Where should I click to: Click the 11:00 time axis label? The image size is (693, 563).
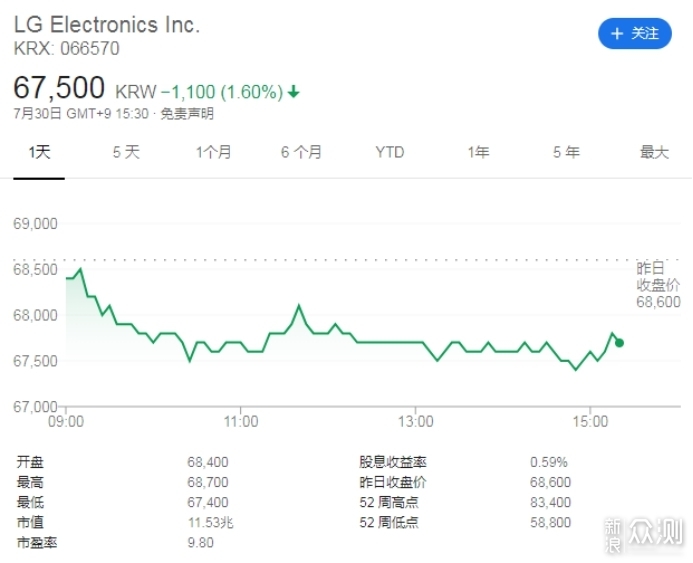pyautogui.click(x=241, y=421)
